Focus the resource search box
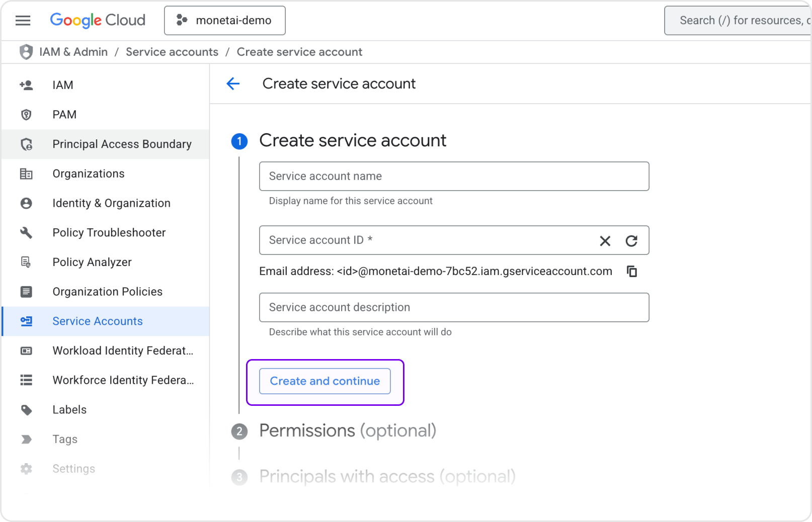Image resolution: width=812 pixels, height=522 pixels. (x=738, y=20)
